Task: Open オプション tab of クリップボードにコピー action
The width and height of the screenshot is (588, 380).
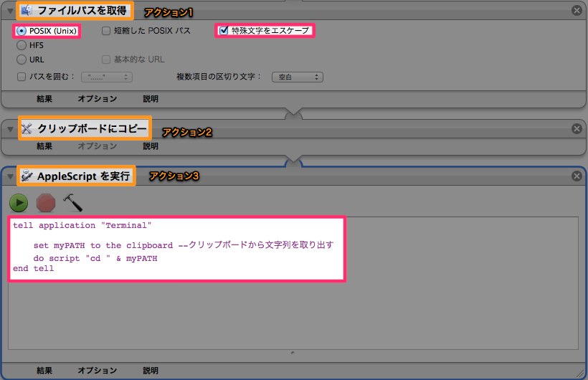Action: pyautogui.click(x=97, y=146)
